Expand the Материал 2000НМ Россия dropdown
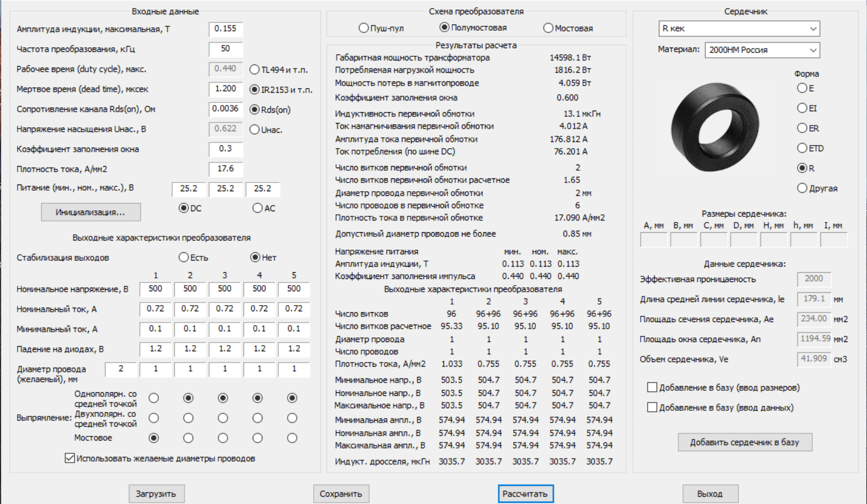Viewport: 867px width, 504px height. [762, 50]
